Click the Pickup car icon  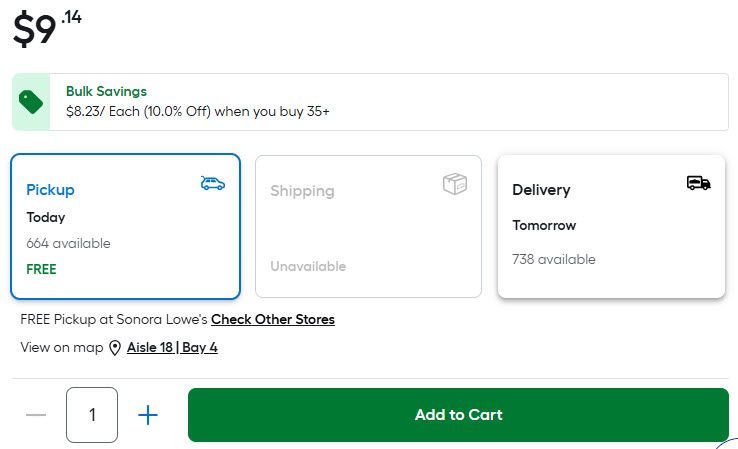(212, 183)
